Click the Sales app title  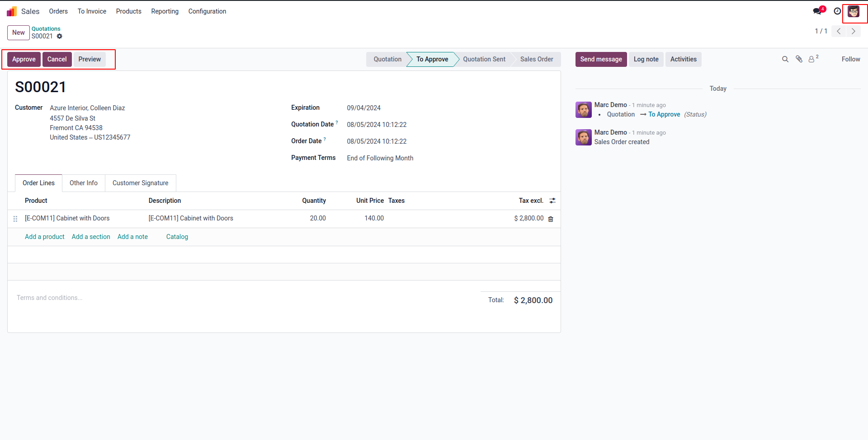click(x=30, y=11)
